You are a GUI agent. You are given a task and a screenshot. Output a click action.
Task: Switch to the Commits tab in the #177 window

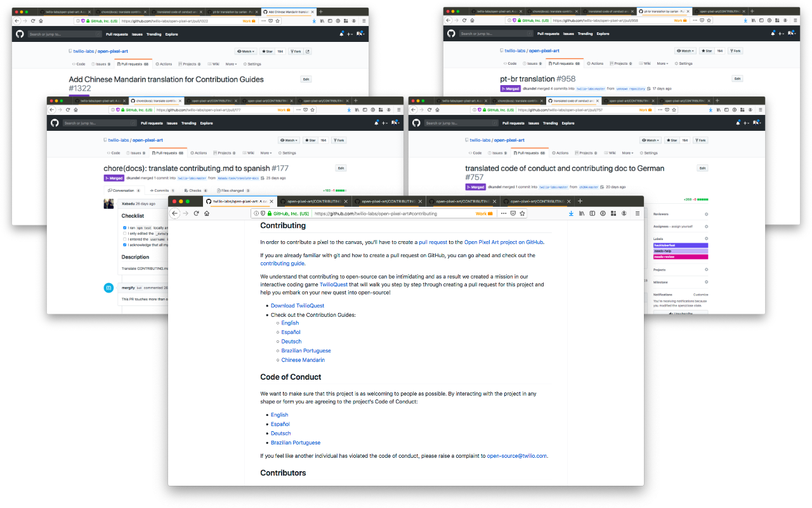(x=162, y=190)
